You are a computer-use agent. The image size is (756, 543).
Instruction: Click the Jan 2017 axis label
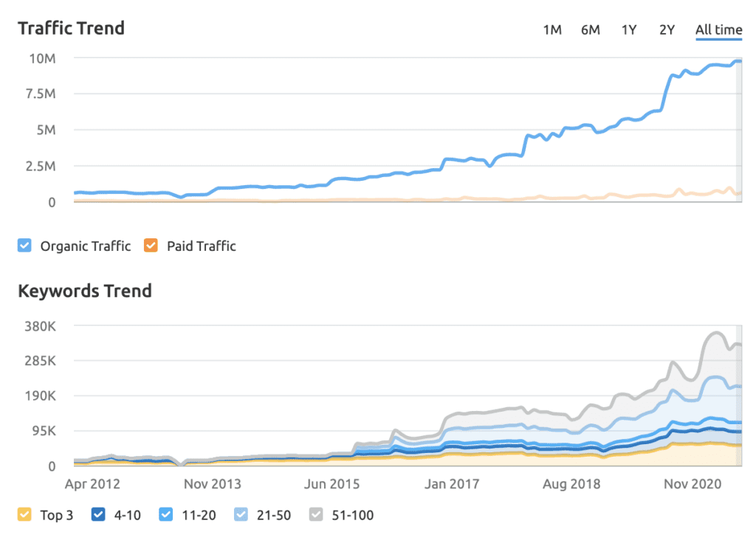pyautogui.click(x=452, y=484)
